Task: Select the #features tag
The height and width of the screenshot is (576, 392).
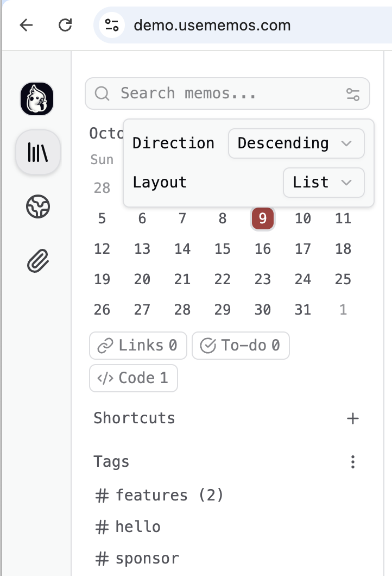Action: [x=159, y=496]
